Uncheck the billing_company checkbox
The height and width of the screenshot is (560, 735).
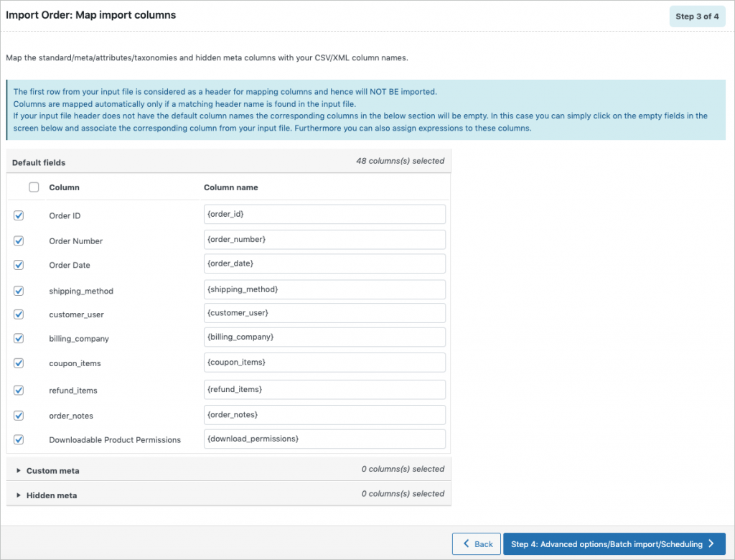(x=19, y=338)
